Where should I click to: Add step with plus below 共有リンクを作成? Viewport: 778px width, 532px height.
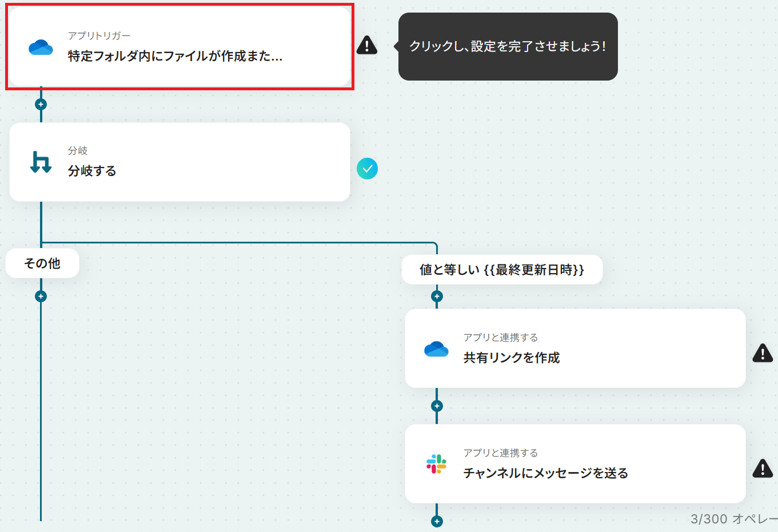(x=437, y=406)
